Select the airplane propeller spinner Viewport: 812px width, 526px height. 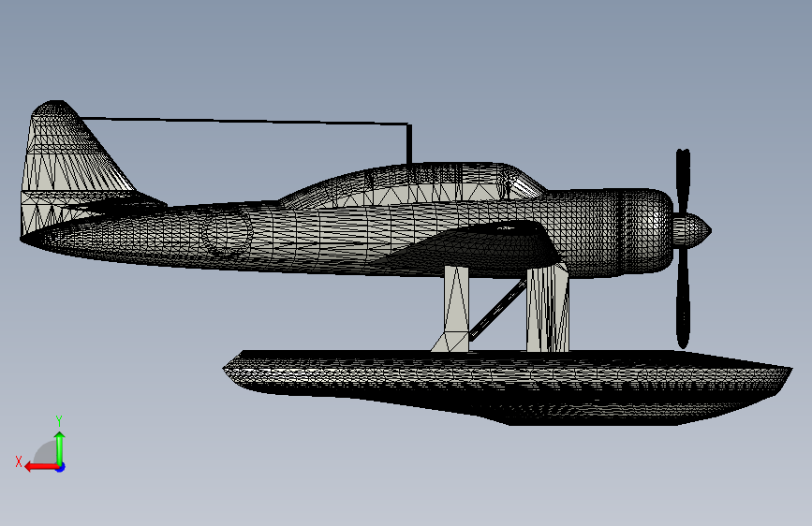point(692,231)
